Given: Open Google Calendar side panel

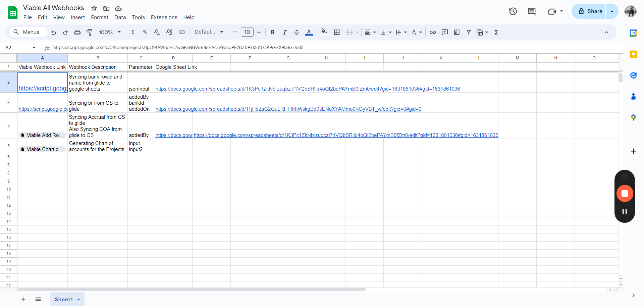Looking at the screenshot, I should click(x=633, y=33).
